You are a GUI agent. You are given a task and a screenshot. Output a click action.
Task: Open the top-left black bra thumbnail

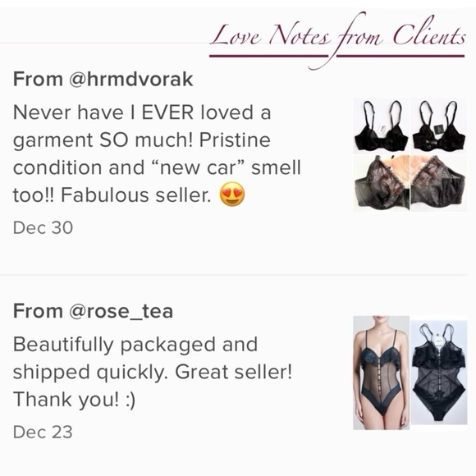click(382, 126)
